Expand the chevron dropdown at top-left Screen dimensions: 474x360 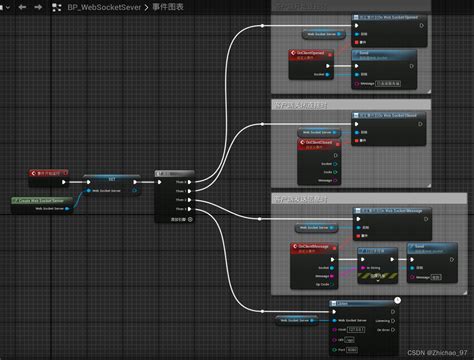tap(7, 7)
